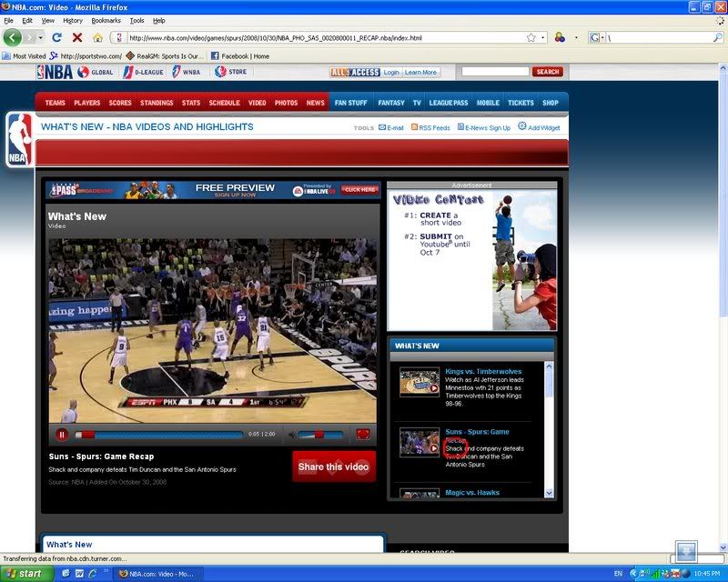Select the TEAMS navigation tab

tap(56, 103)
